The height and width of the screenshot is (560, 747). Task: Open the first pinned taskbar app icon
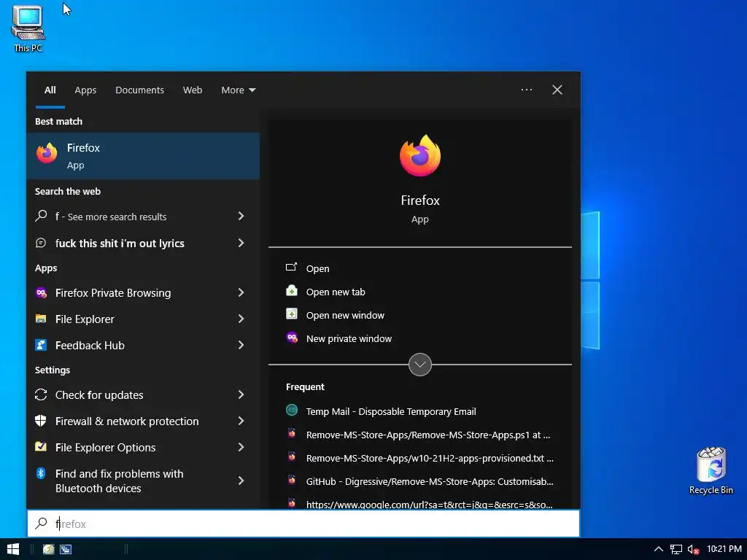(49, 549)
